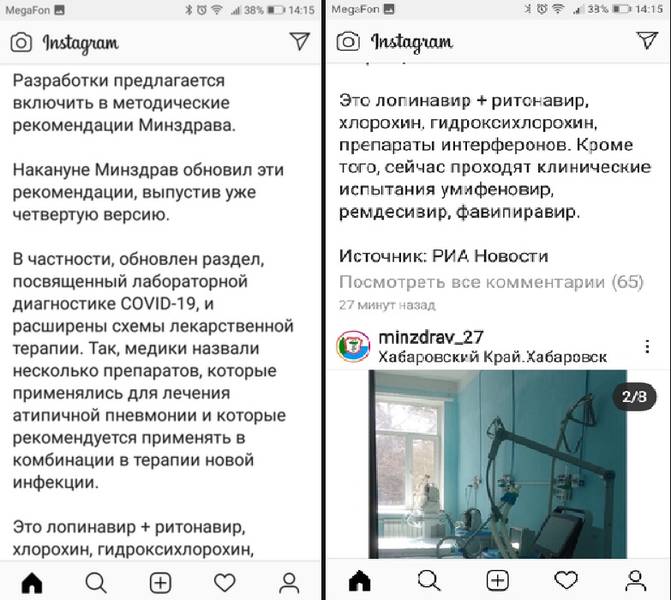The width and height of the screenshot is (671, 600).
Task: Open profile icon in right bottom bar
Action: click(x=635, y=581)
